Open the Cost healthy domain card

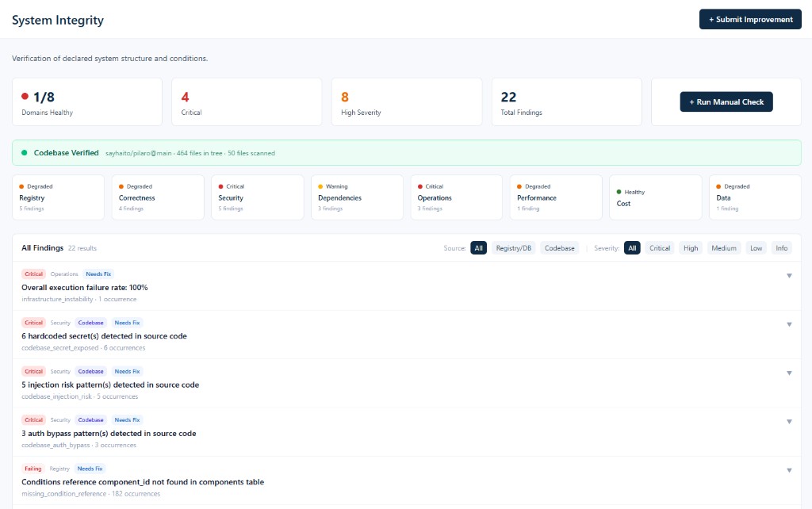[655, 197]
